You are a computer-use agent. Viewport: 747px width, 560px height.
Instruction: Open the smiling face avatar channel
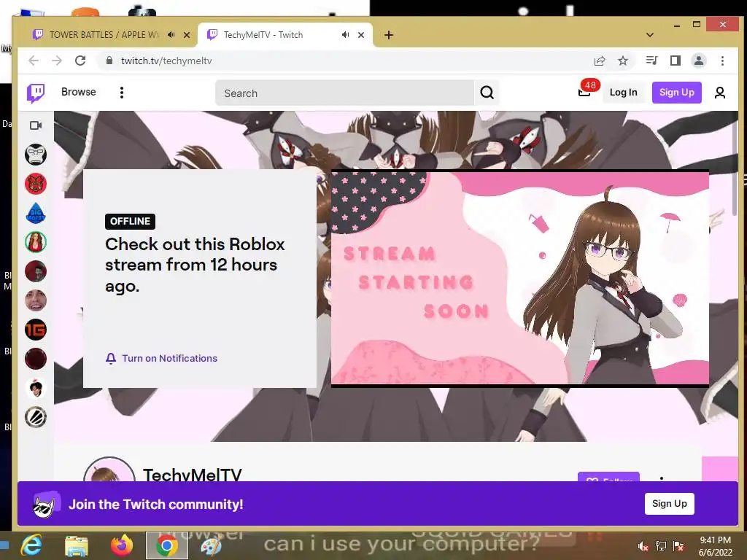point(36,300)
